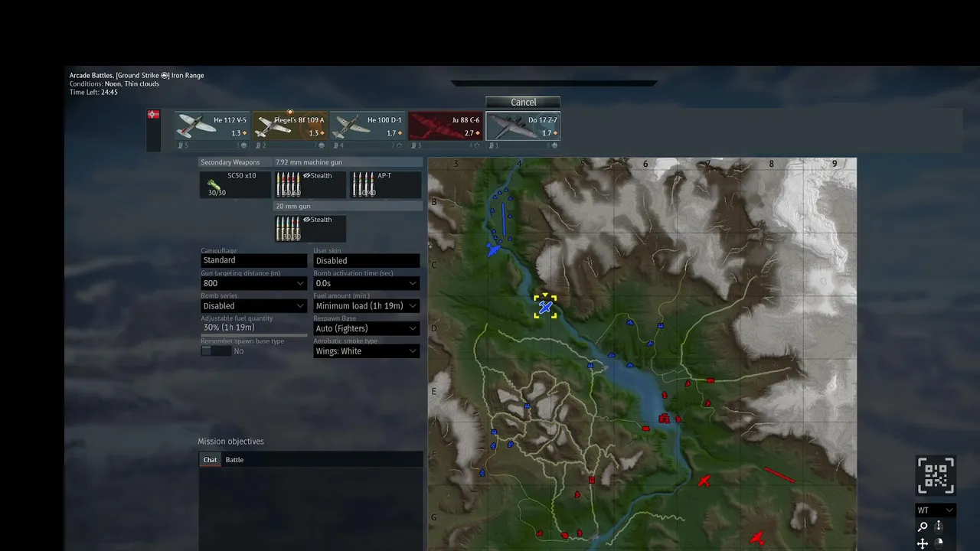Screen dimensions: 980x551
Task: Open the Bomb series dropdown
Action: (253, 305)
